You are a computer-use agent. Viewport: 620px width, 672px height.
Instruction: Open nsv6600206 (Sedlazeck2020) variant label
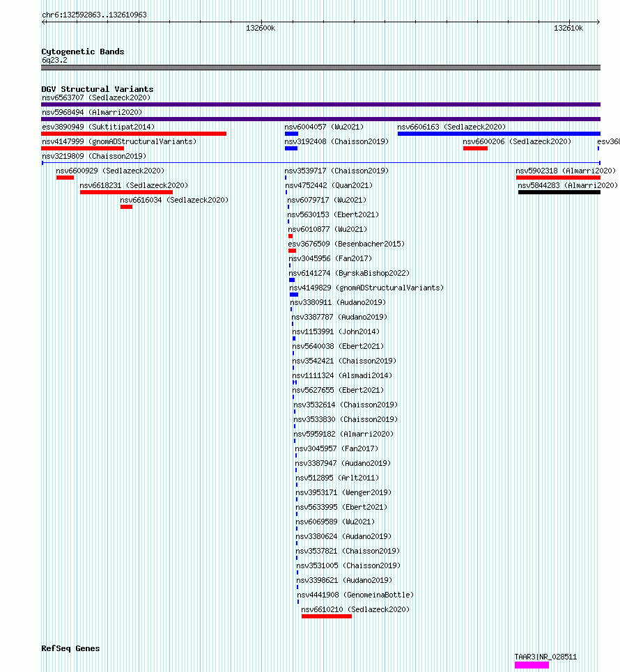pos(517,141)
